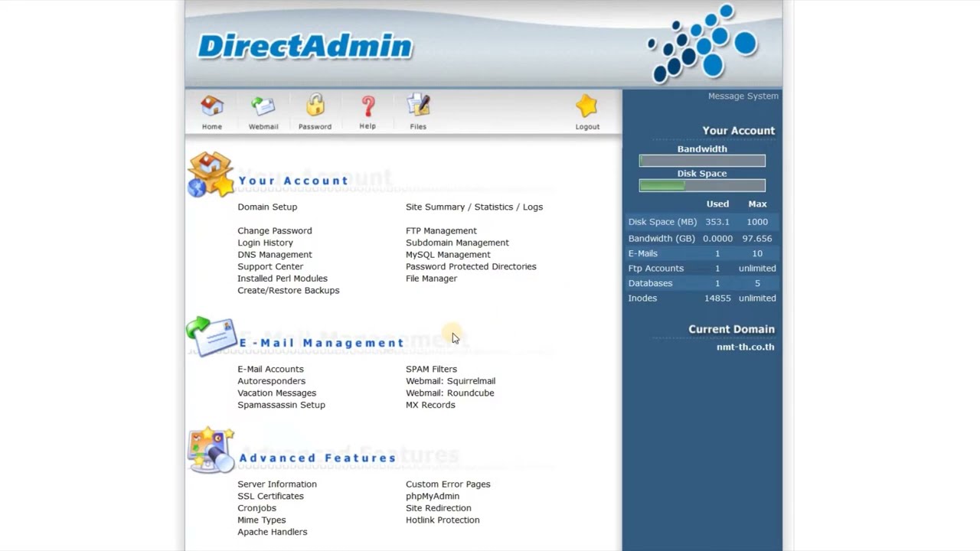Screen dimensions: 980x551
Task: Open Spamassassin Setup
Action: tap(281, 405)
